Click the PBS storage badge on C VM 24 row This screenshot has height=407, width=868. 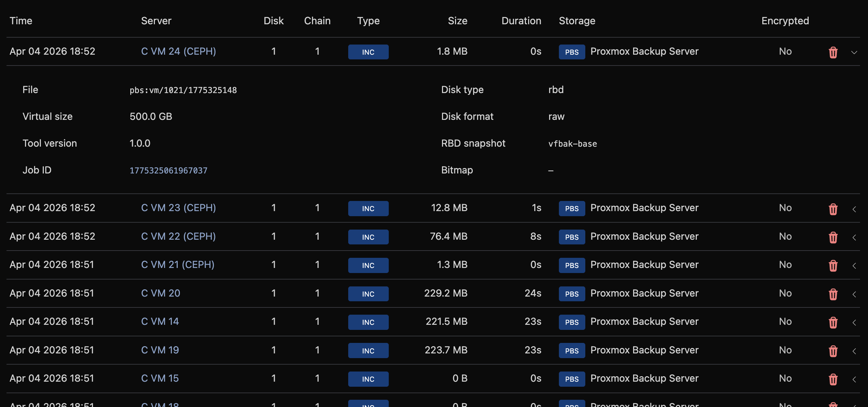pos(572,52)
